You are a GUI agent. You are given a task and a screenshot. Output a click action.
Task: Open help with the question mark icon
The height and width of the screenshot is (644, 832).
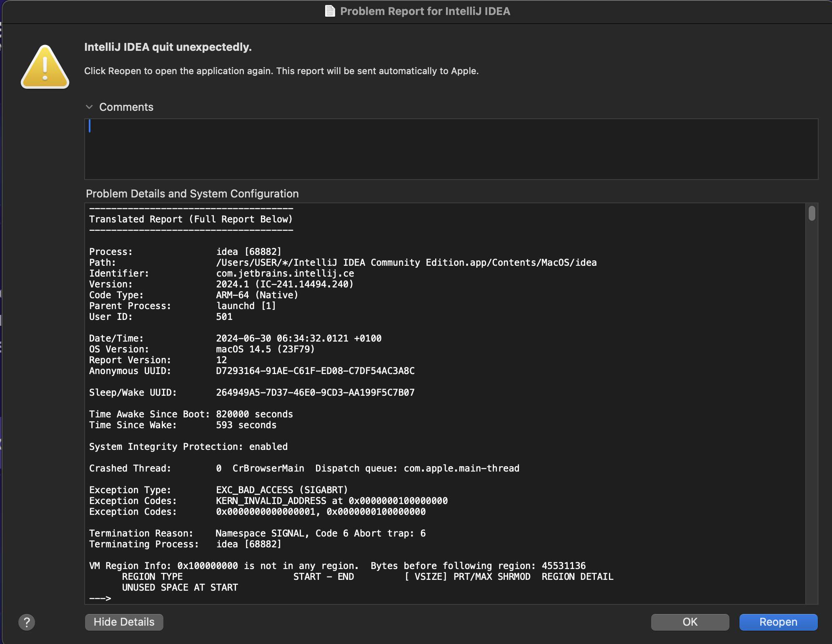tap(27, 622)
